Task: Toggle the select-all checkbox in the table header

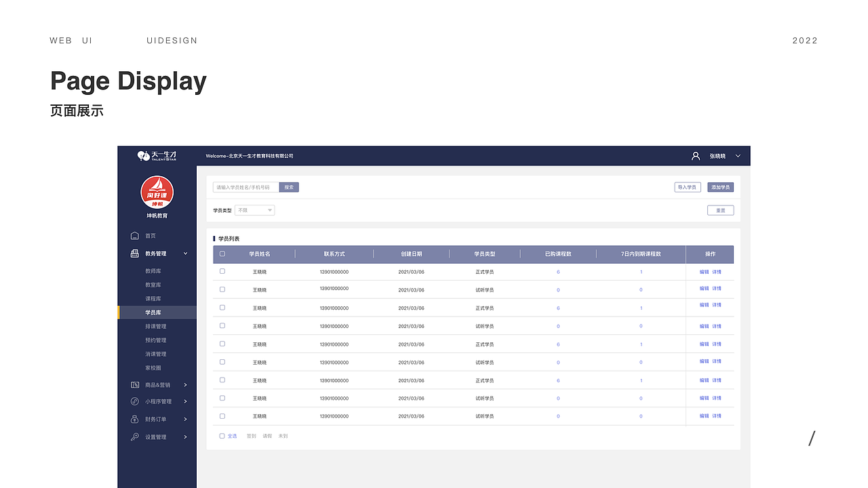Action: 222,254
